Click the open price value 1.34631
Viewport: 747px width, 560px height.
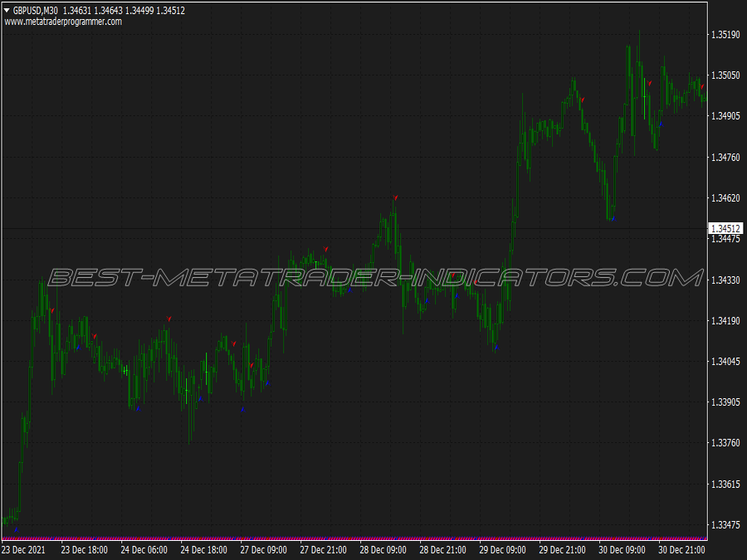(x=76, y=11)
